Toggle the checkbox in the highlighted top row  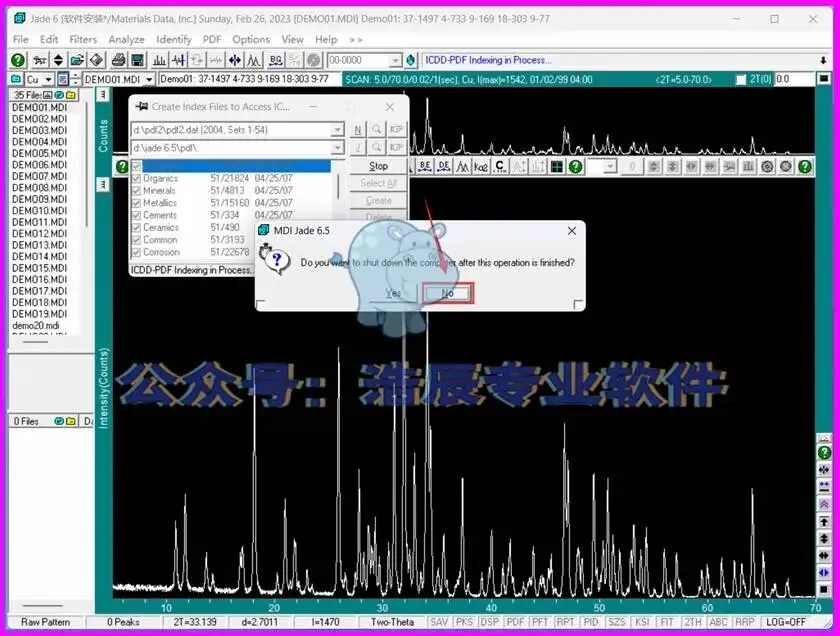point(136,166)
